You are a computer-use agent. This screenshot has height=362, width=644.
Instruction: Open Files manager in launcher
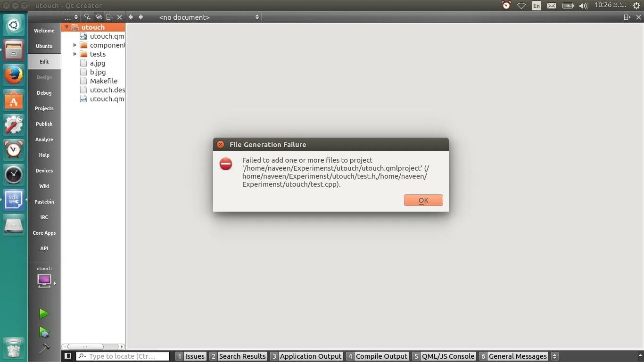pos(14,50)
